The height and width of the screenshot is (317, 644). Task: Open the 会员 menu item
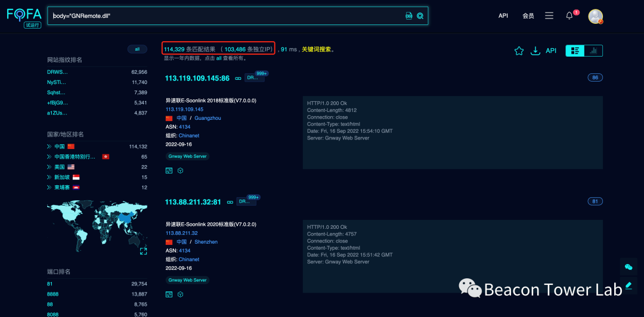(x=528, y=15)
